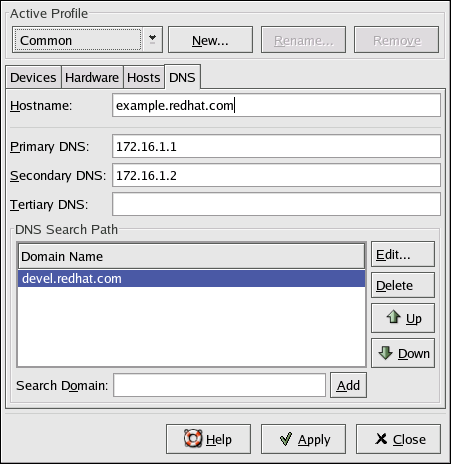Click the X icon on Close
The width and height of the screenshot is (451, 464).
381,439
